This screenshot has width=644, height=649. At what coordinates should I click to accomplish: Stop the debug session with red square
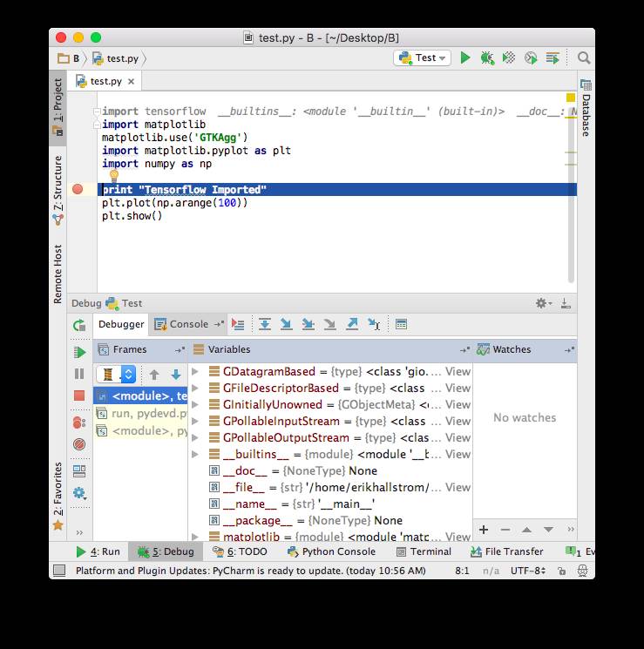coord(79,395)
